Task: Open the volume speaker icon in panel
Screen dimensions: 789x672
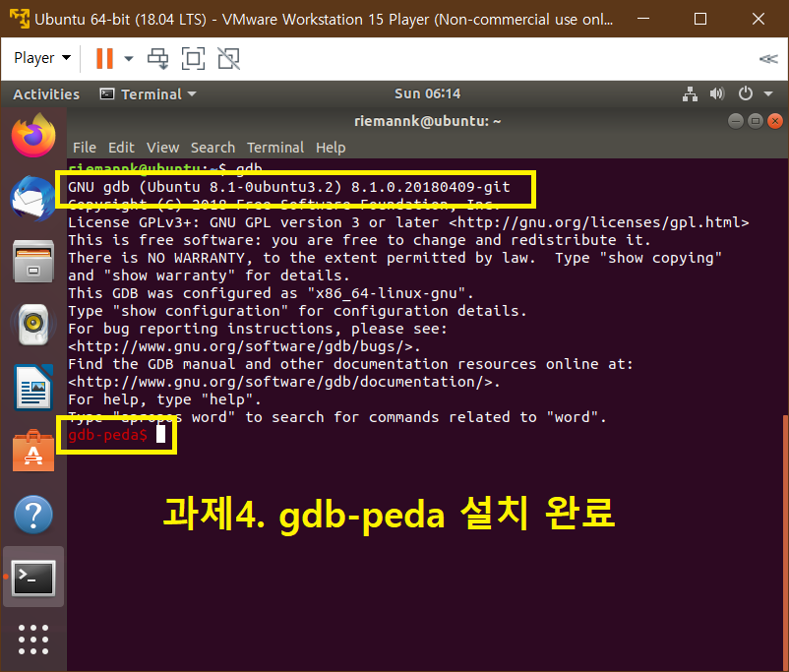Action: coord(717,93)
